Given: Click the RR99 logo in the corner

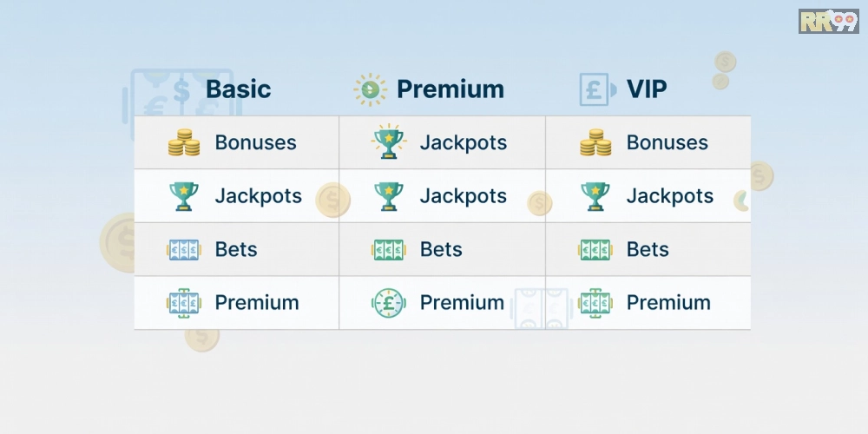Looking at the screenshot, I should [828, 21].
